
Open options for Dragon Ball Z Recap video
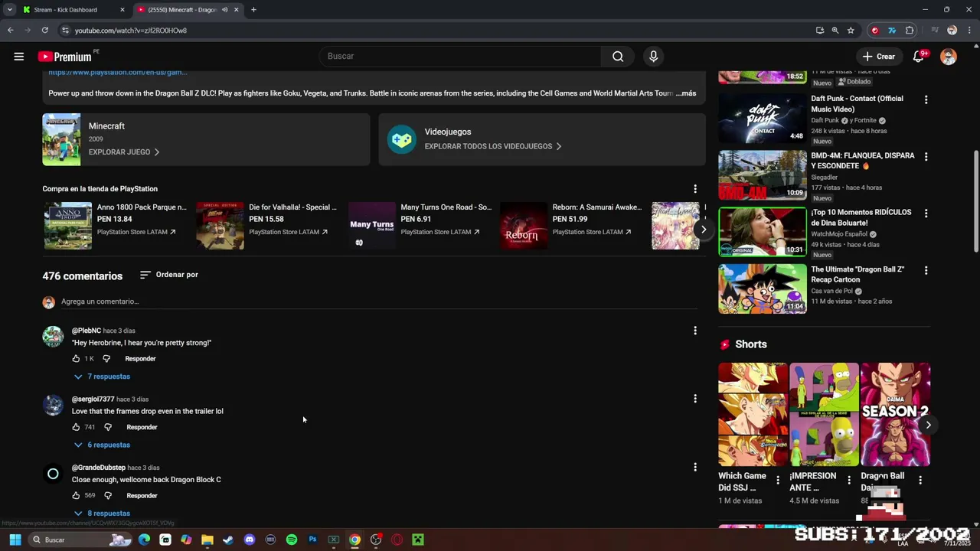coord(926,270)
